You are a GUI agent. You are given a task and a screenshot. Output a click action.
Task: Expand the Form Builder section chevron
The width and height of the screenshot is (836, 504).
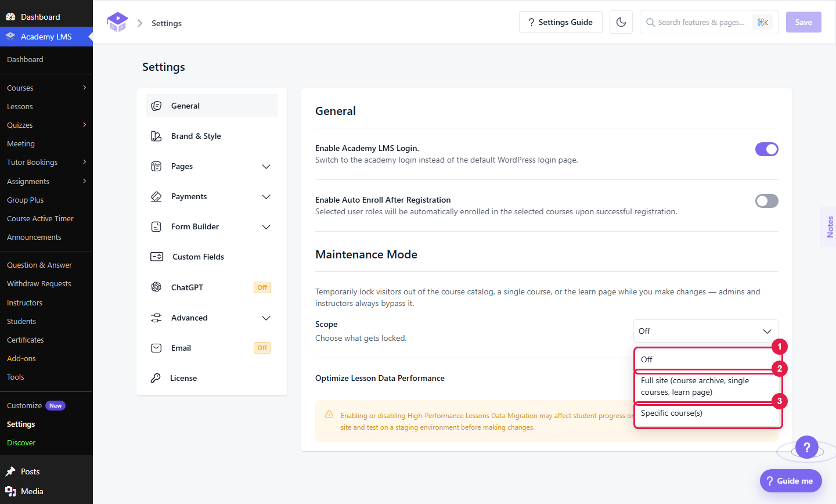[x=266, y=227]
